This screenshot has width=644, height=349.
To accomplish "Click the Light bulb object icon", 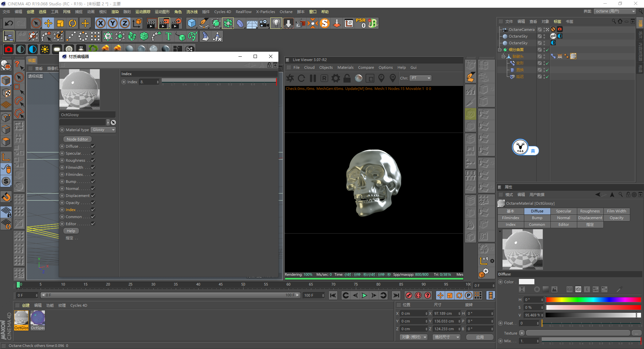I will point(276,23).
